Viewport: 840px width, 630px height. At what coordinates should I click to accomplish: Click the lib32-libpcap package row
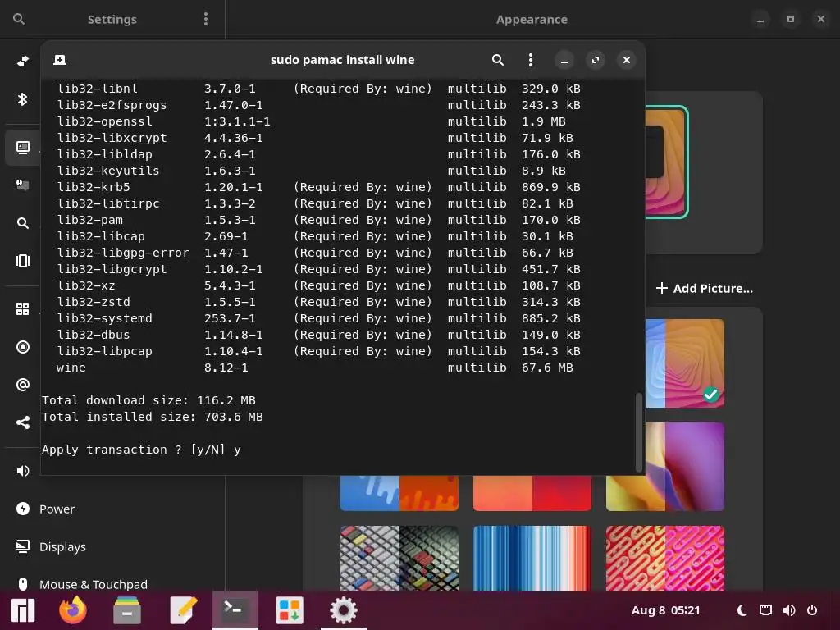tap(319, 351)
